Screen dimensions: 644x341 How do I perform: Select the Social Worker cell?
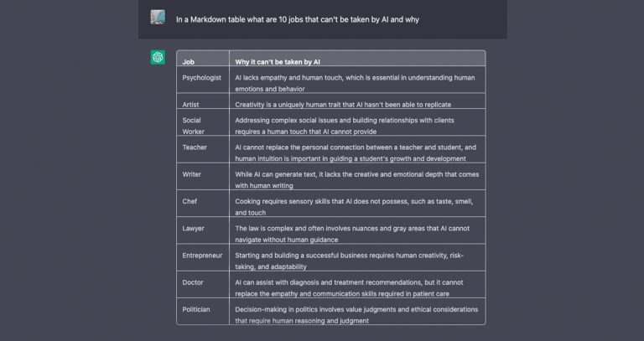[193, 125]
